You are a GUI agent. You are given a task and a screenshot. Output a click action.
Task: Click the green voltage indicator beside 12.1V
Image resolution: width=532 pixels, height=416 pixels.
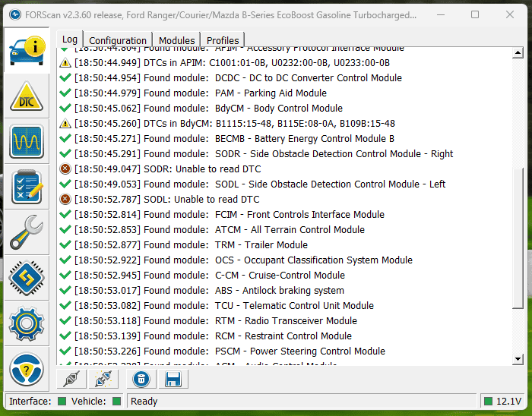[x=488, y=402]
